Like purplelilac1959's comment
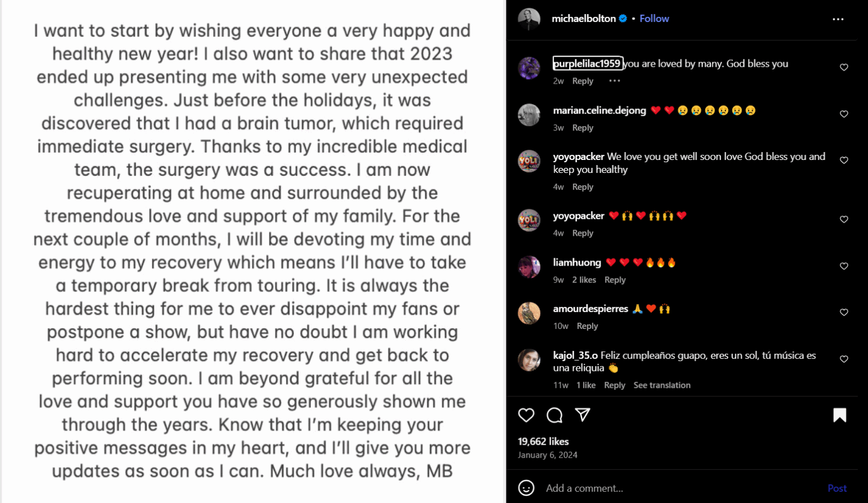 844,67
